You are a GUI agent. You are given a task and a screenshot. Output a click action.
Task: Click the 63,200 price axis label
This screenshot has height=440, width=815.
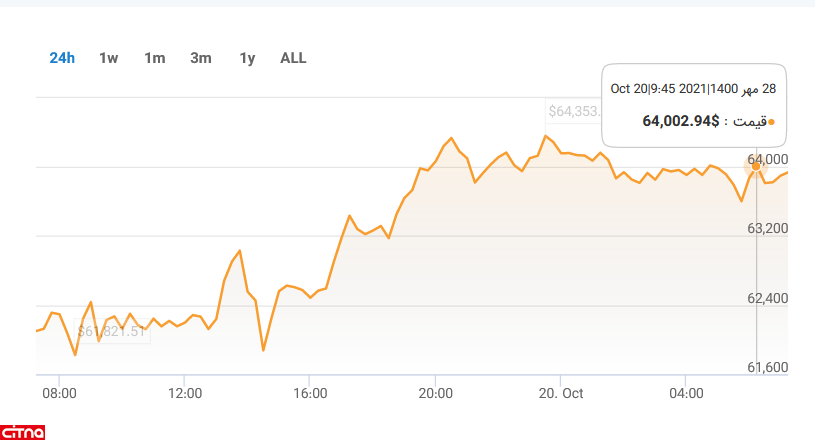tap(768, 229)
